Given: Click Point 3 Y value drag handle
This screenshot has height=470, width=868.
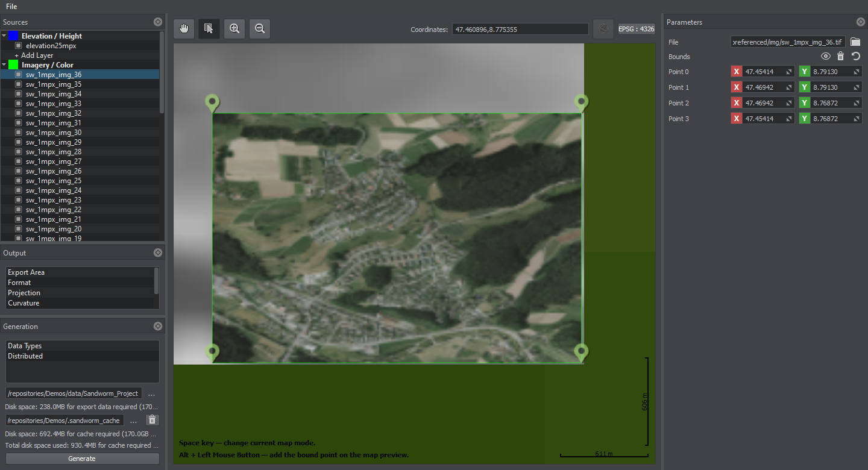Looking at the screenshot, I should [x=857, y=119].
